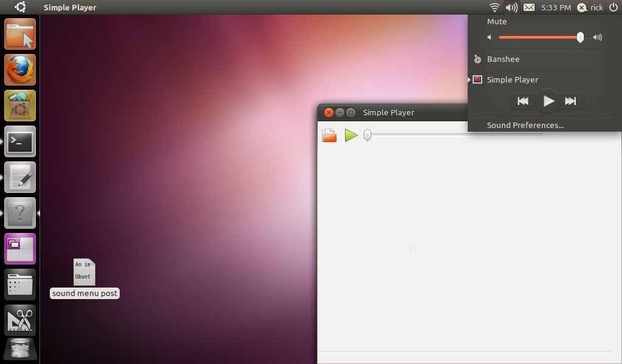Click the green play button in Simple Player
This screenshot has height=364, width=622.
[x=351, y=135]
